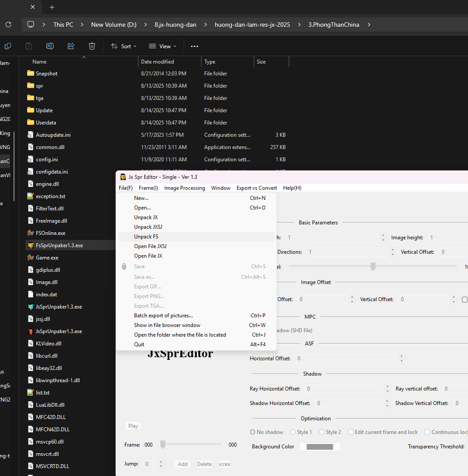The height and width of the screenshot is (476, 468).
Task: Enable Edit current frame and lock checkbox
Action: [x=351, y=432]
